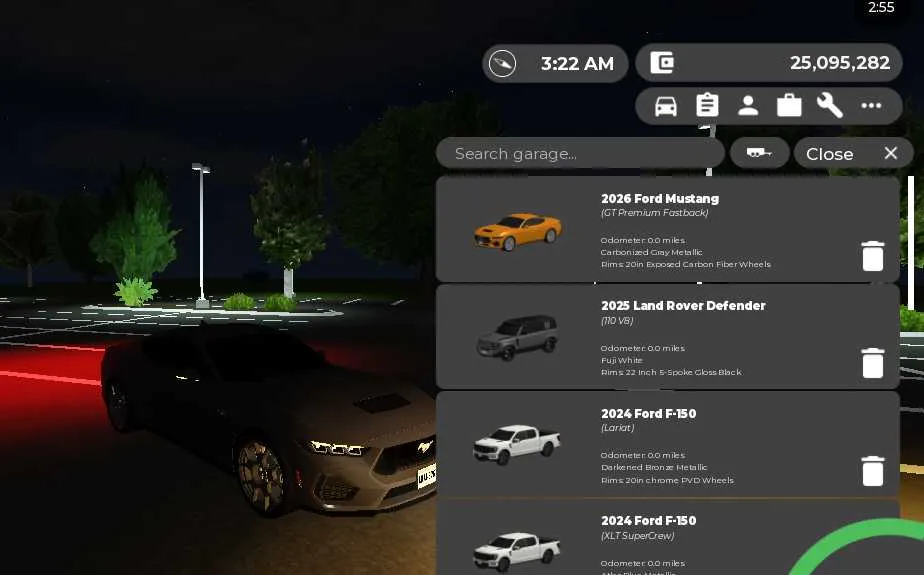Click the 2026 Ford Mustang title
This screenshot has width=924, height=575.
660,199
